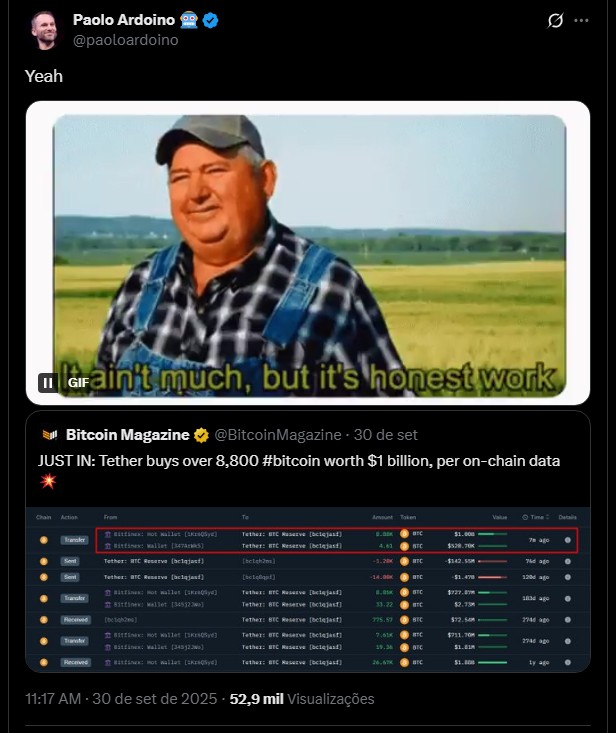Click the #bitcoin hashtag

click(x=291, y=461)
